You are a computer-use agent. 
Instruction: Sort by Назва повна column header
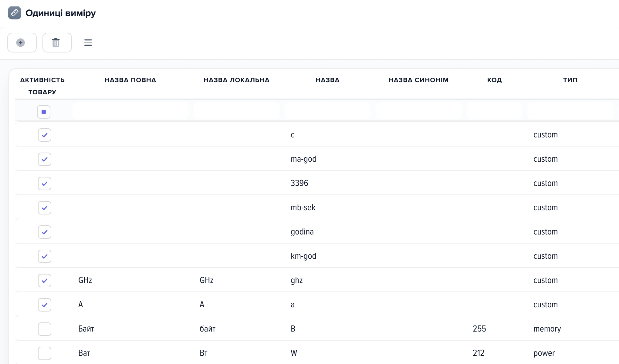[x=130, y=80]
